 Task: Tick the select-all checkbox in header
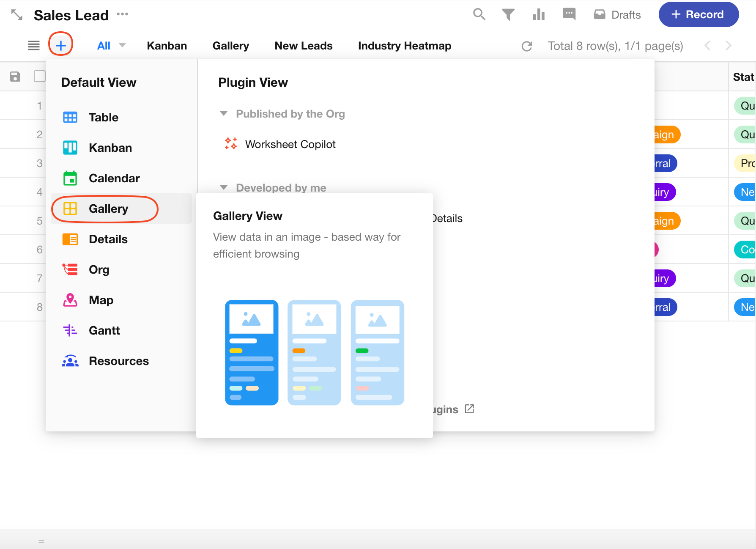click(39, 76)
